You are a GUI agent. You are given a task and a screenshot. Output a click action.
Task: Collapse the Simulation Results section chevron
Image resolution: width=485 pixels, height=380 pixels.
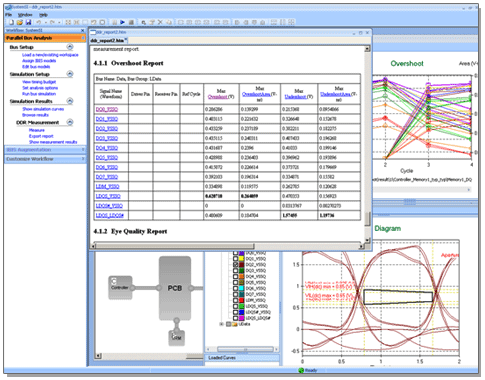(70, 101)
